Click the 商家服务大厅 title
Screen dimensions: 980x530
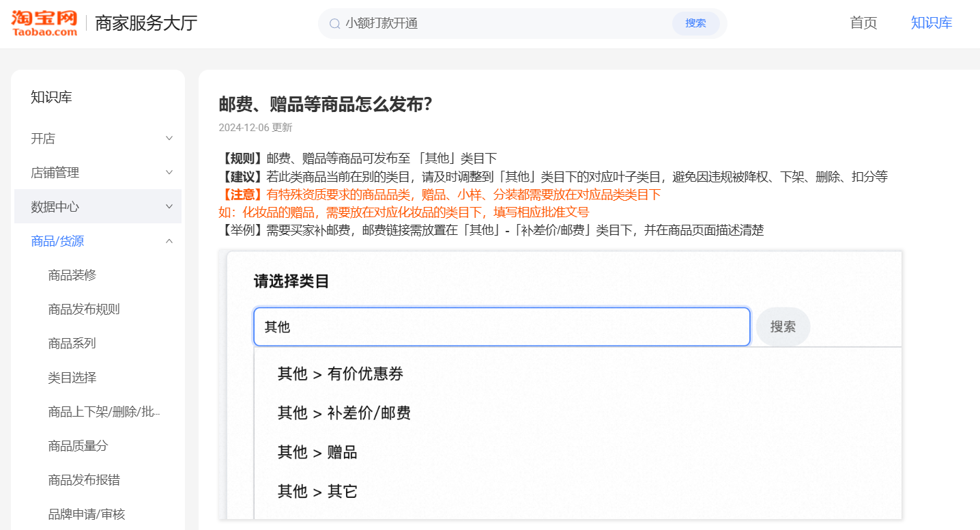click(146, 23)
